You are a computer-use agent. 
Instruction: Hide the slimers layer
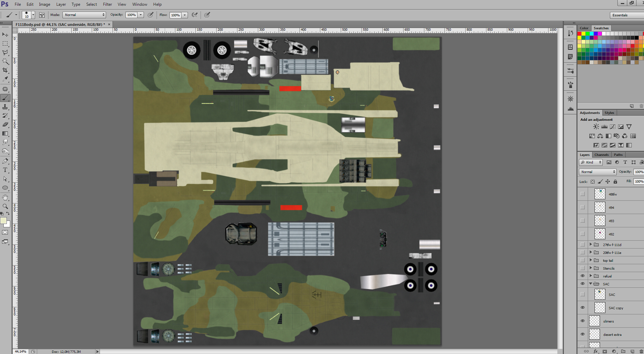tap(583, 321)
